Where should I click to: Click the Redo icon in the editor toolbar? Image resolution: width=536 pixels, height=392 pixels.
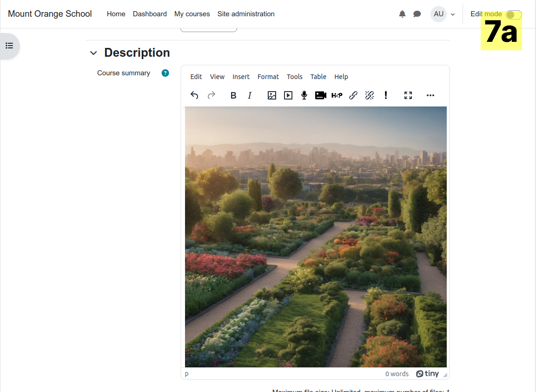(x=212, y=95)
